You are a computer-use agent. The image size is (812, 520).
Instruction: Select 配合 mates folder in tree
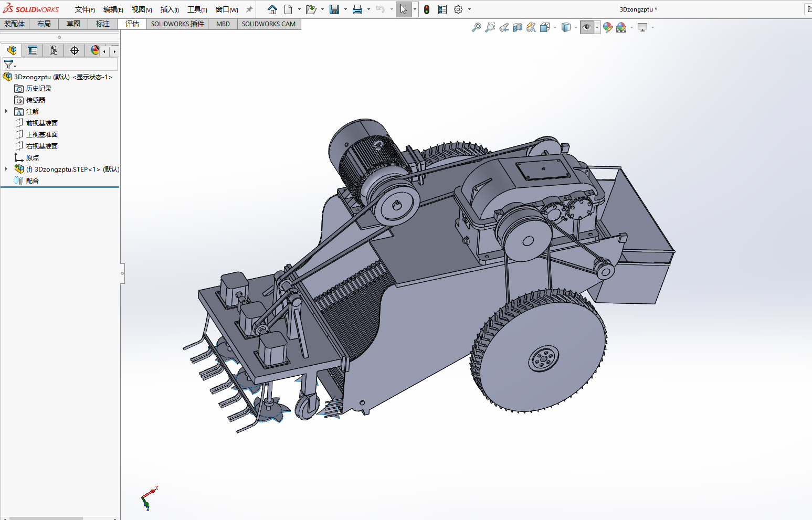33,181
